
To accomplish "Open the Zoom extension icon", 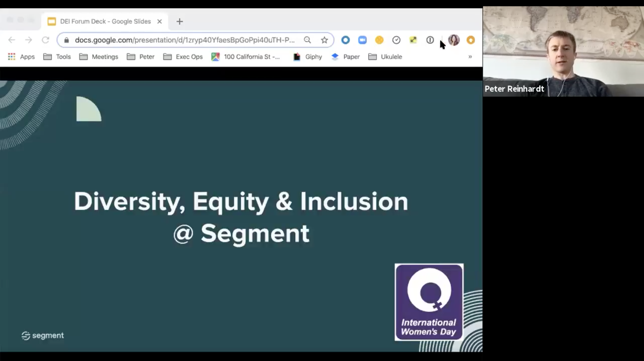I will coord(362,40).
